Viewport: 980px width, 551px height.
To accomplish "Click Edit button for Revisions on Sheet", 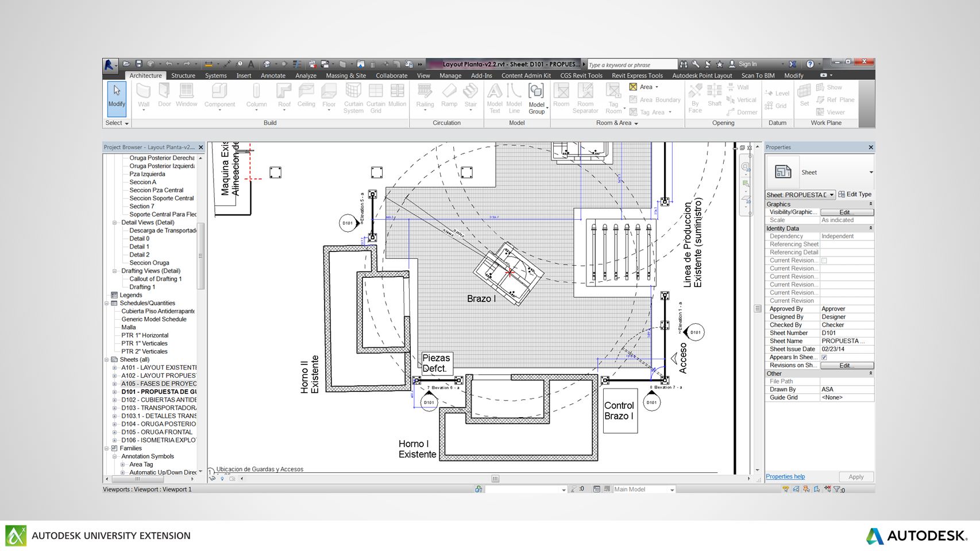I will click(847, 366).
